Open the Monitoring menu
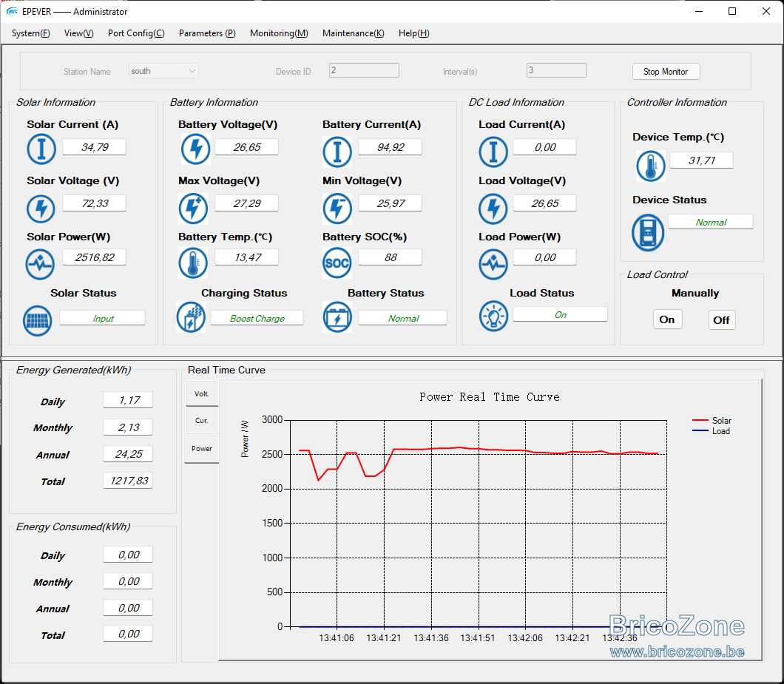This screenshot has height=684, width=784. (x=279, y=33)
